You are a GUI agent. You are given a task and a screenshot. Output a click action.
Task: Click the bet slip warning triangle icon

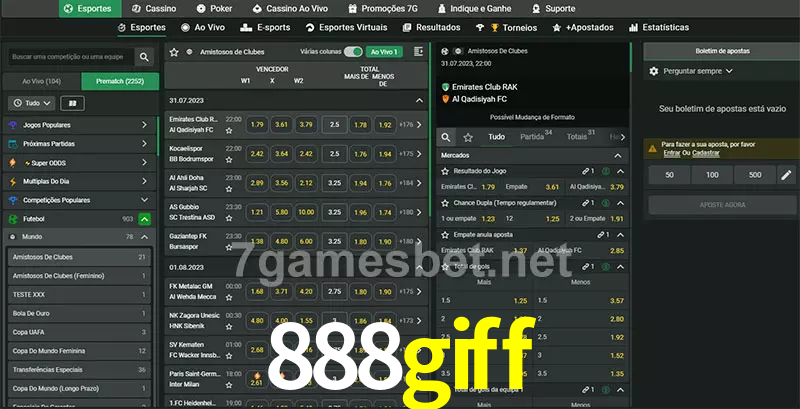point(652,148)
